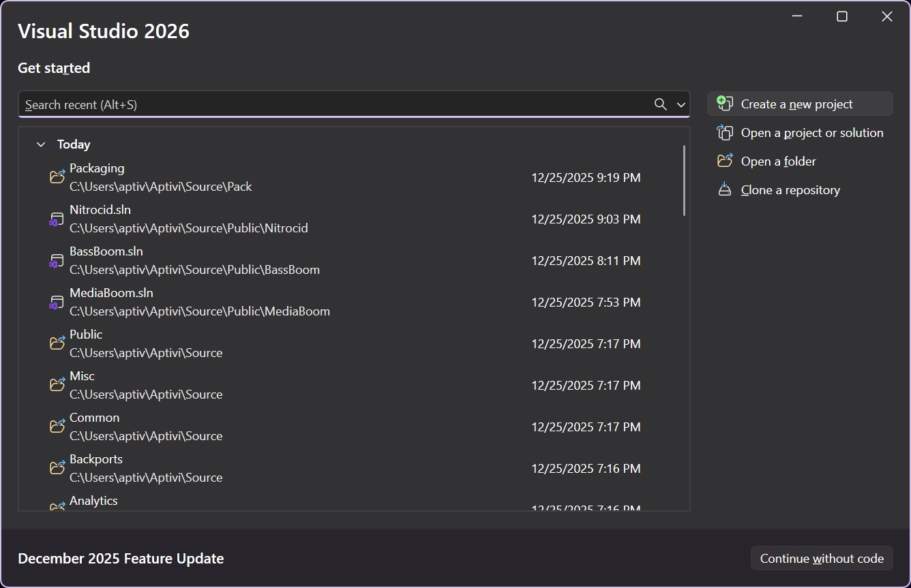This screenshot has width=911, height=588.
Task: Maximize the Visual Studio window
Action: pyautogui.click(x=842, y=16)
